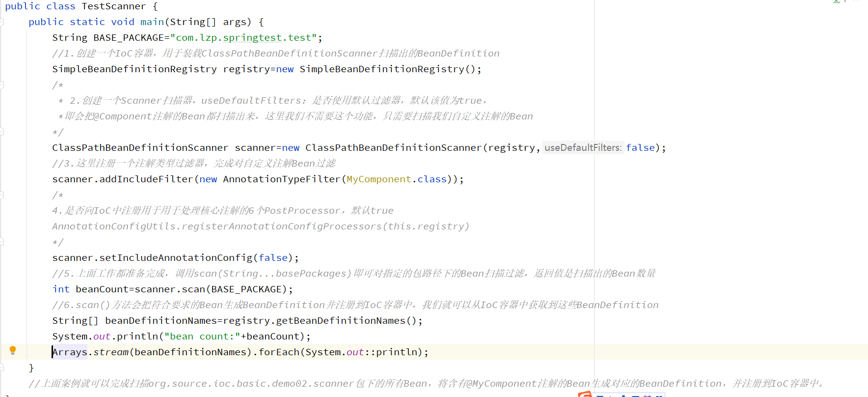Click the AnnotationConfigUtils.registerAnnotationConfigProcessors comment line
This screenshot has height=397, width=868.
click(261, 227)
